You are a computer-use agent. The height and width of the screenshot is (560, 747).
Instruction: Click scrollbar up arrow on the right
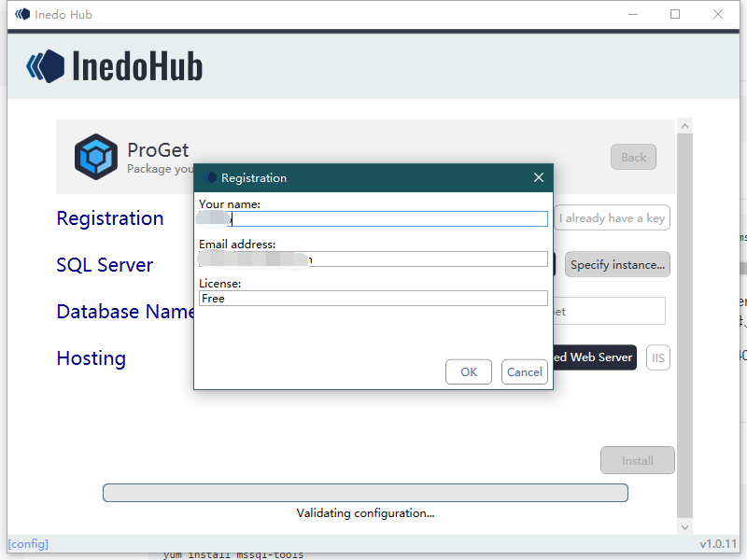[x=684, y=126]
